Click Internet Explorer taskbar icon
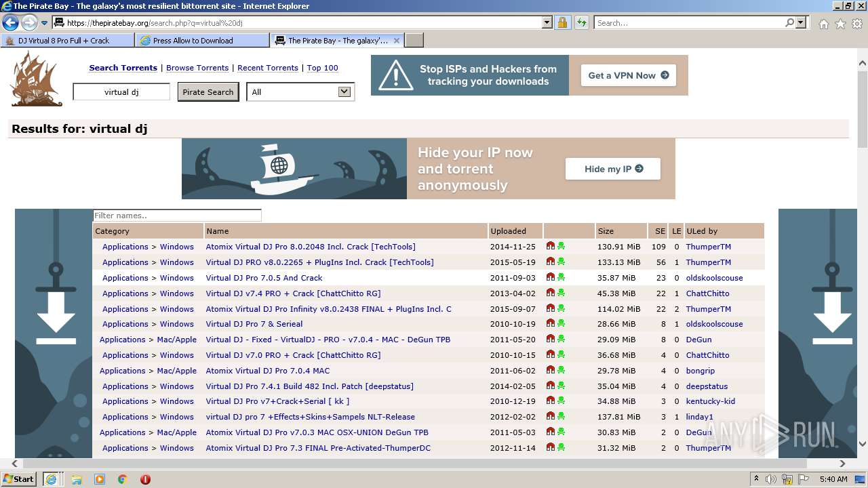This screenshot has width=868, height=488. click(x=51, y=479)
